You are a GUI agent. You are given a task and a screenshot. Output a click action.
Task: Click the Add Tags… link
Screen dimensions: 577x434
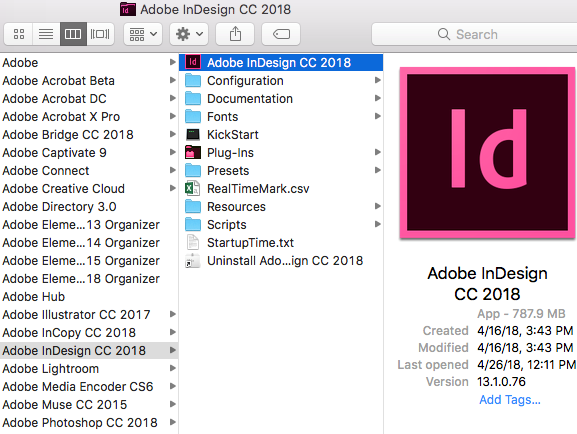[x=510, y=399]
